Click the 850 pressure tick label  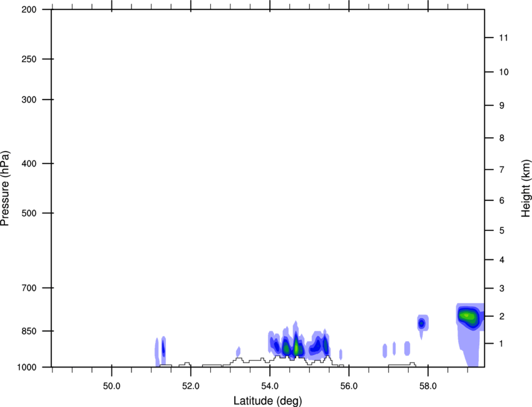pyautogui.click(x=29, y=331)
